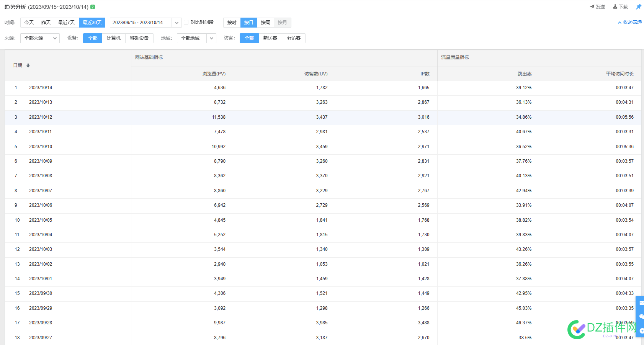644x345 pixels.
Task: Click the 访客数(UV) column header
Action: point(316,74)
